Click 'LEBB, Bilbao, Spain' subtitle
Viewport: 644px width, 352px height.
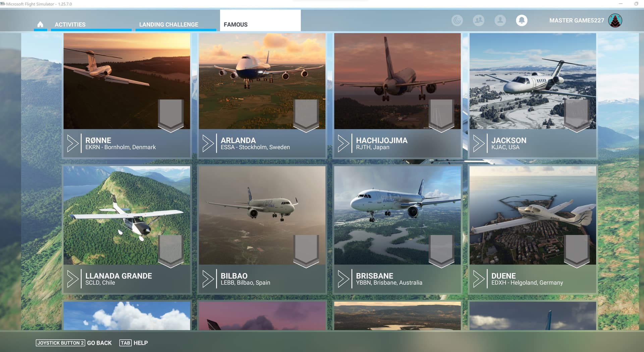point(245,283)
